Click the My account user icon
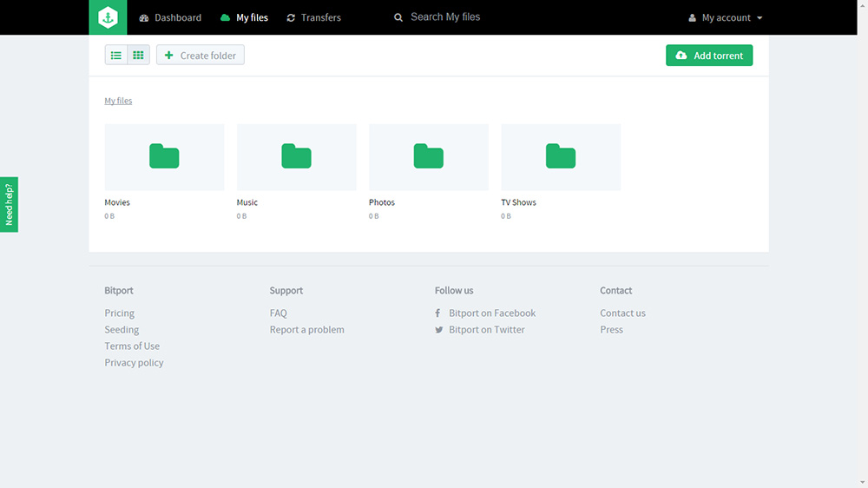This screenshot has height=488, width=868. point(692,17)
